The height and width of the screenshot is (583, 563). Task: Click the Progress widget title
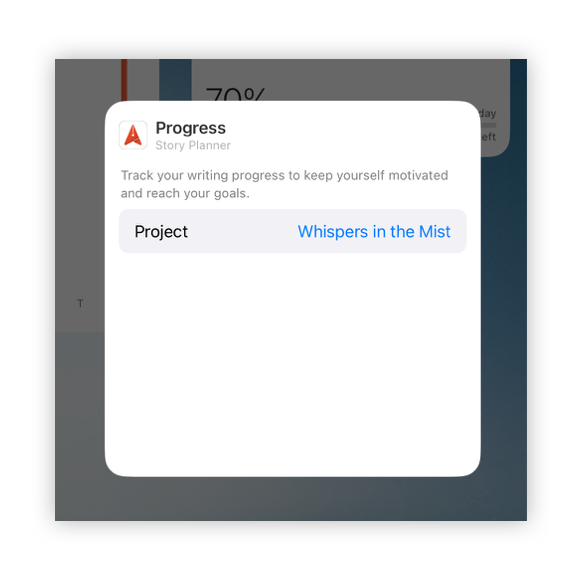click(x=190, y=128)
